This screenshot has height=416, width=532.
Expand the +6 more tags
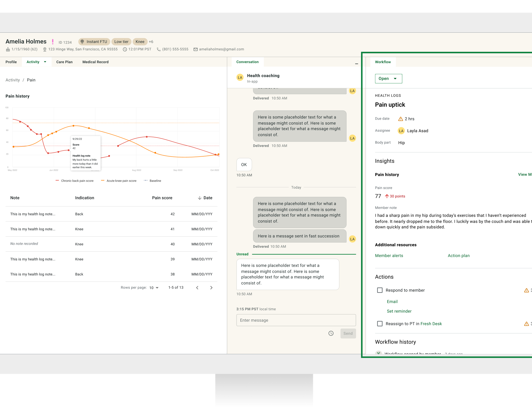pyautogui.click(x=151, y=42)
